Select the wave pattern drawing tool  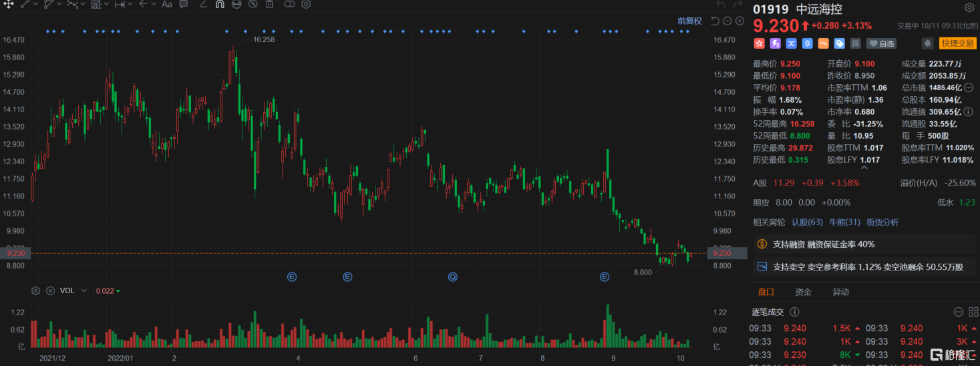click(72, 4)
